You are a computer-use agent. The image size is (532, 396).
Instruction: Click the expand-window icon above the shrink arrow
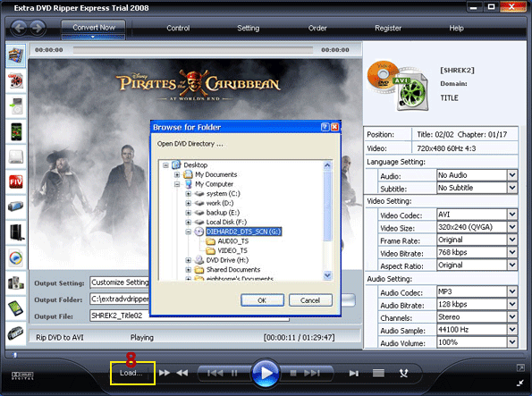(x=520, y=367)
